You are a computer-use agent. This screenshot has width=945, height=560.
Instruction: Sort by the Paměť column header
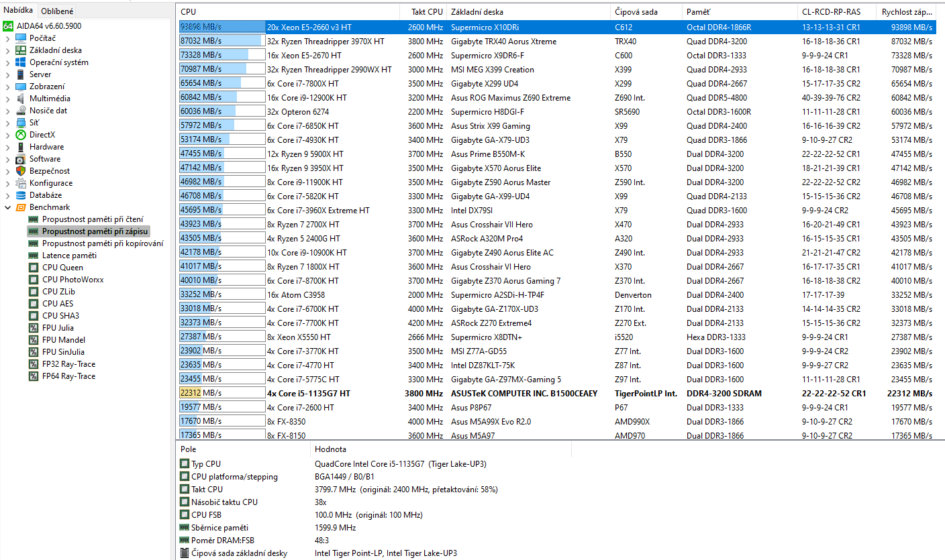click(x=740, y=12)
